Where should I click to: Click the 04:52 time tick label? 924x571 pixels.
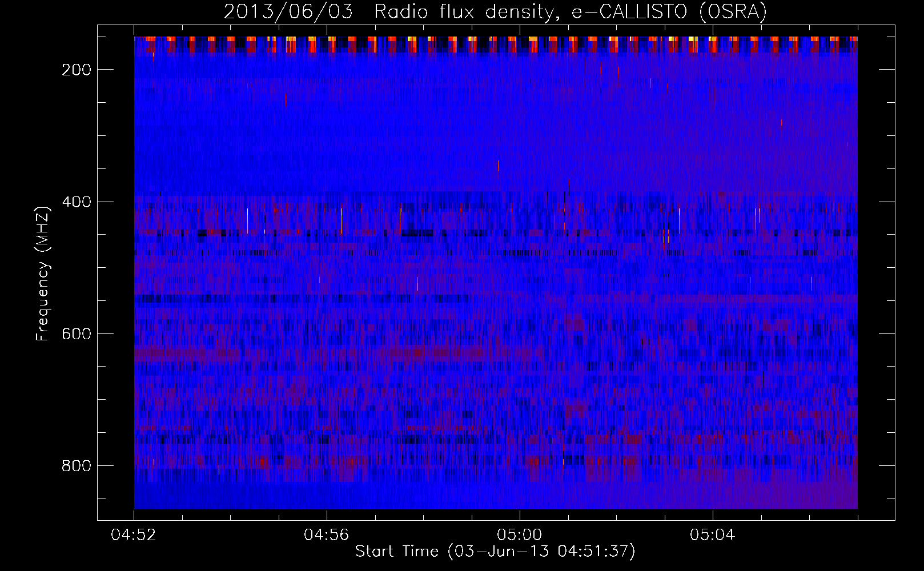134,535
